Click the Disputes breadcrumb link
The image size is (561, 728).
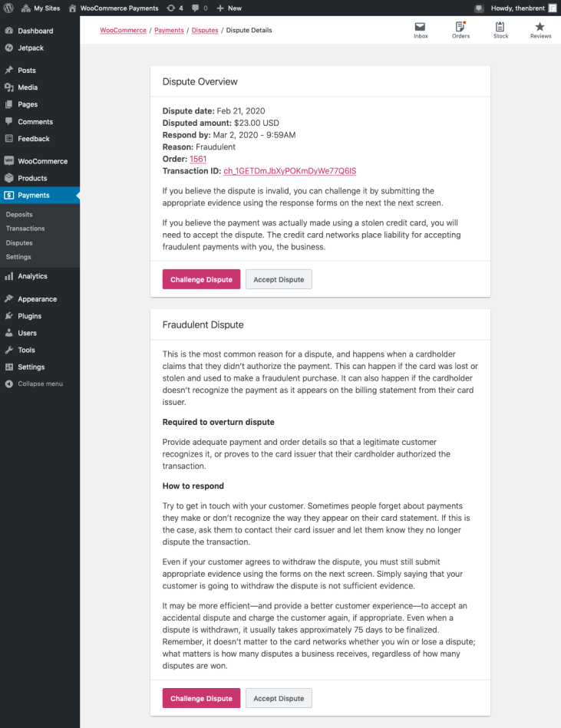pos(203,31)
